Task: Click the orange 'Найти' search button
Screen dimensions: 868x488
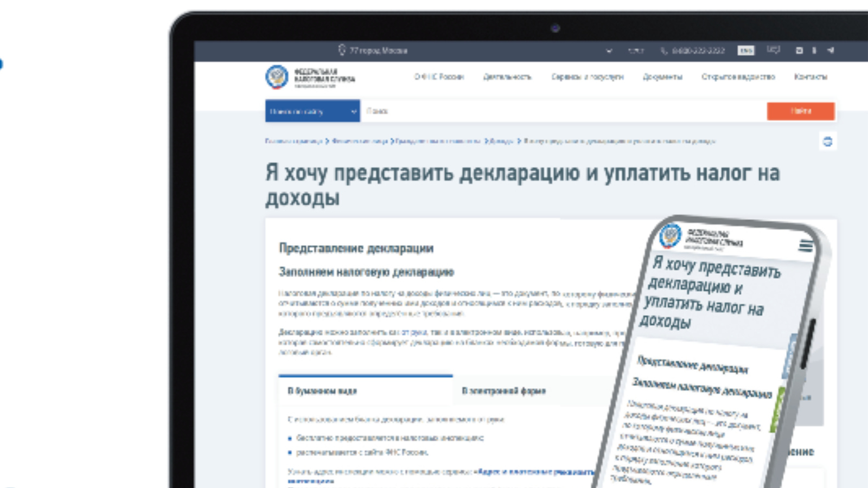Action: (801, 111)
